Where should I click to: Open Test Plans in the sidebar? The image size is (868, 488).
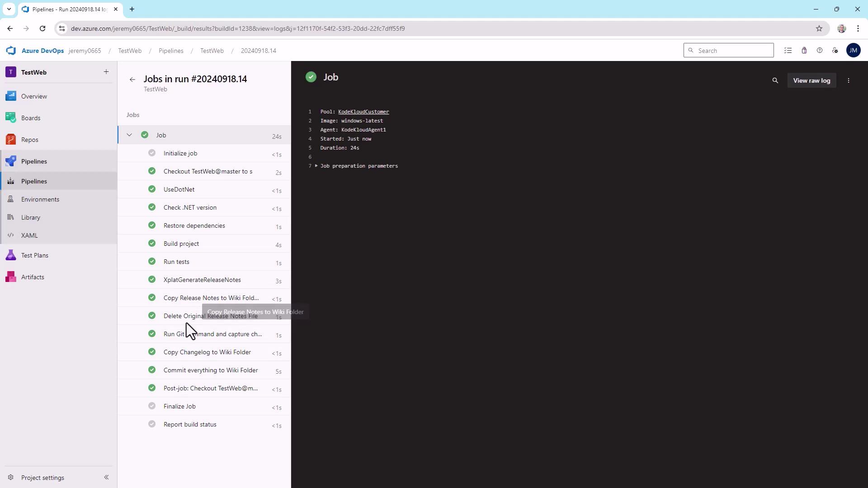pyautogui.click(x=34, y=255)
